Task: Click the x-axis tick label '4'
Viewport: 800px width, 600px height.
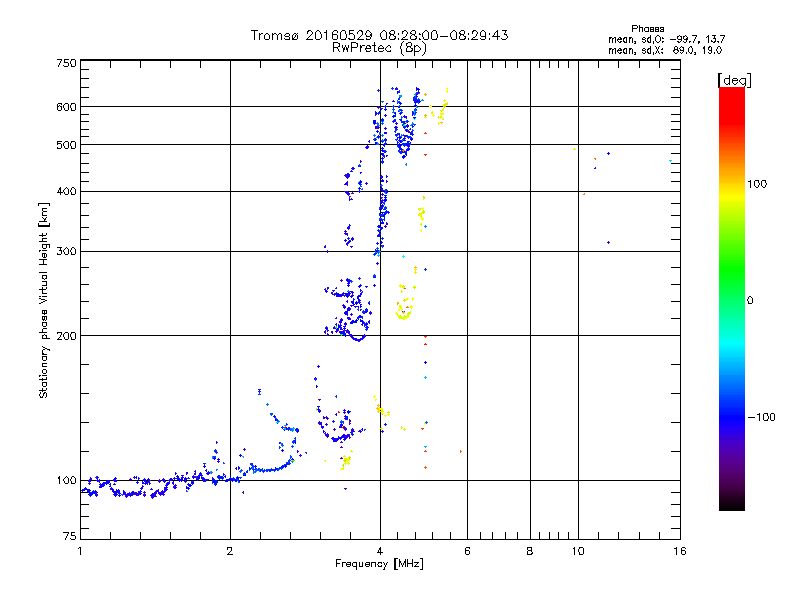Action: click(x=380, y=551)
